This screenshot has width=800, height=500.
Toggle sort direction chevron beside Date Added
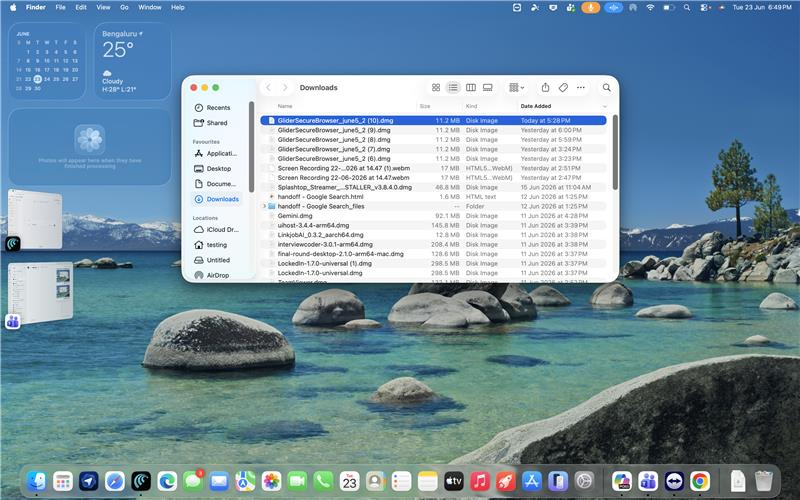605,106
